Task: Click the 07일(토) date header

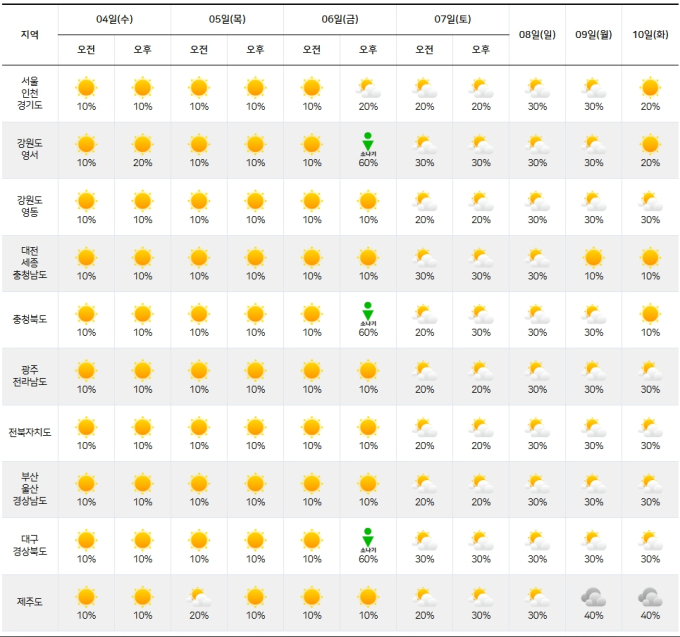Action: [x=453, y=19]
